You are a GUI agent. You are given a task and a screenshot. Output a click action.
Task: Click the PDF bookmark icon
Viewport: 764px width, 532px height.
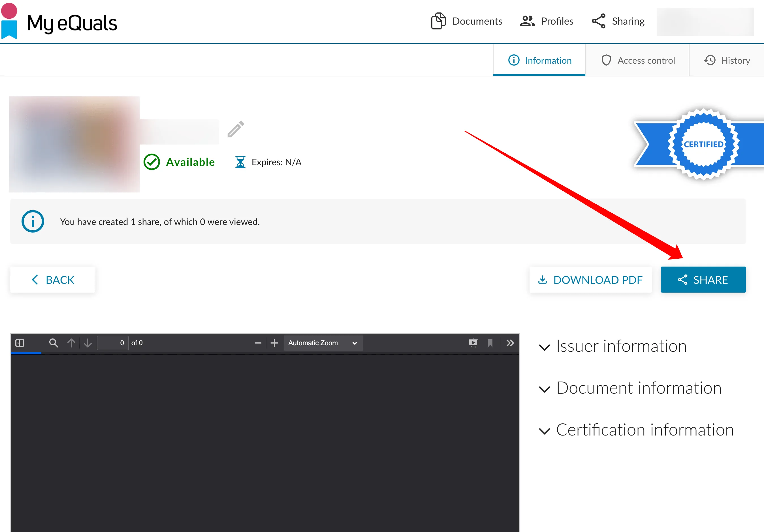click(490, 343)
